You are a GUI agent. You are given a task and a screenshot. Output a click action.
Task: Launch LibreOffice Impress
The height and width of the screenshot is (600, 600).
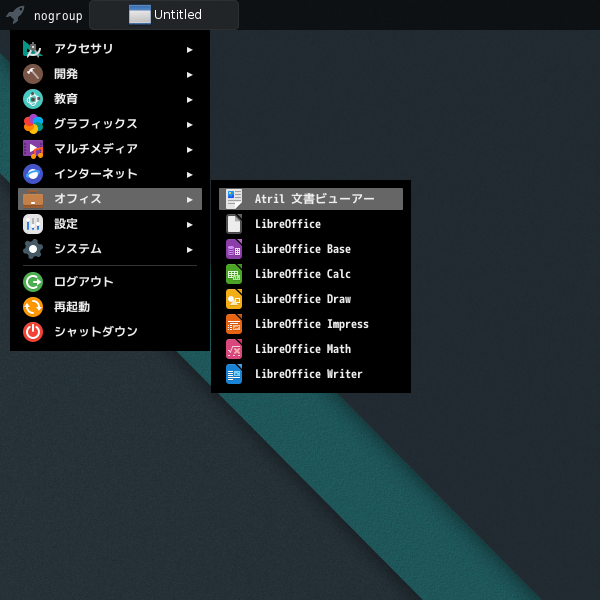click(x=311, y=324)
